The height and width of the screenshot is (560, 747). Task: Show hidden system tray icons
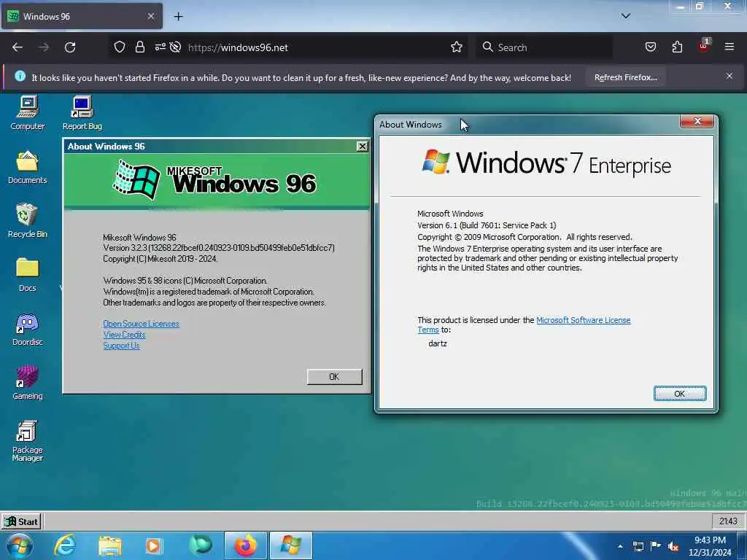pos(620,546)
